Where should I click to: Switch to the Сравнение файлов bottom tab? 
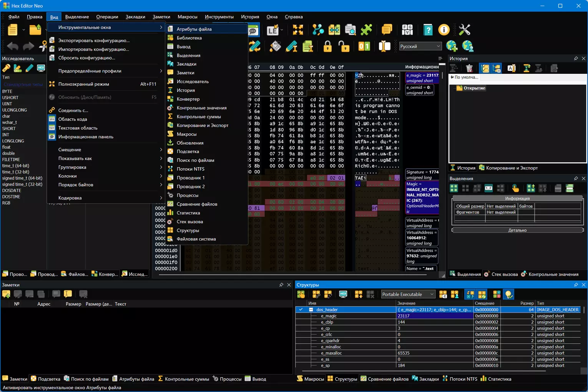coord(384,379)
